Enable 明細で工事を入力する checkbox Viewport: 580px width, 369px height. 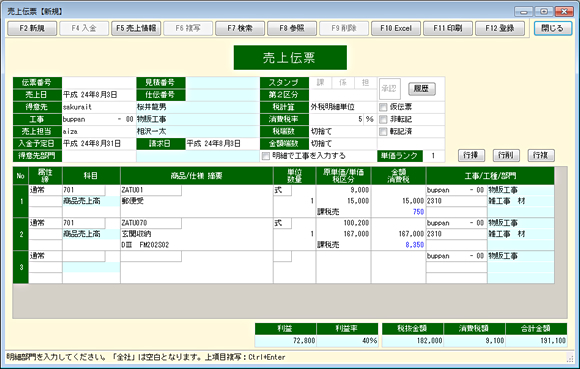pyautogui.click(x=266, y=156)
